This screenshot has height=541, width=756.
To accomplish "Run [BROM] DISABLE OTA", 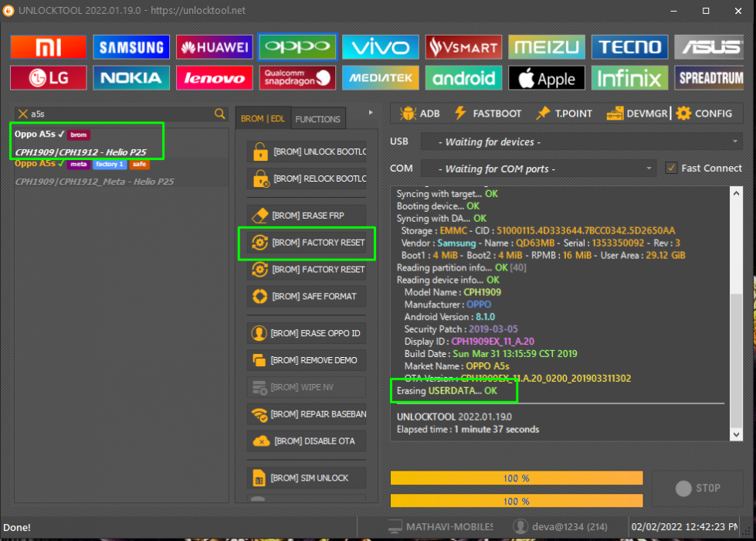I will [x=307, y=441].
